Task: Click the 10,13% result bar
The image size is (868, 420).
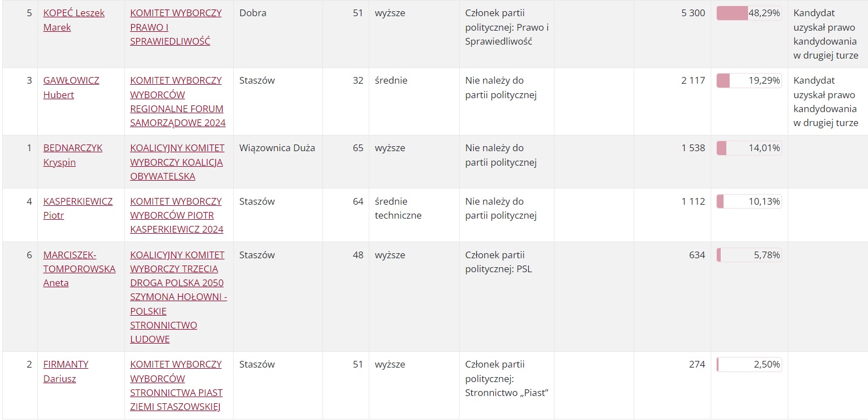Action: point(749,201)
